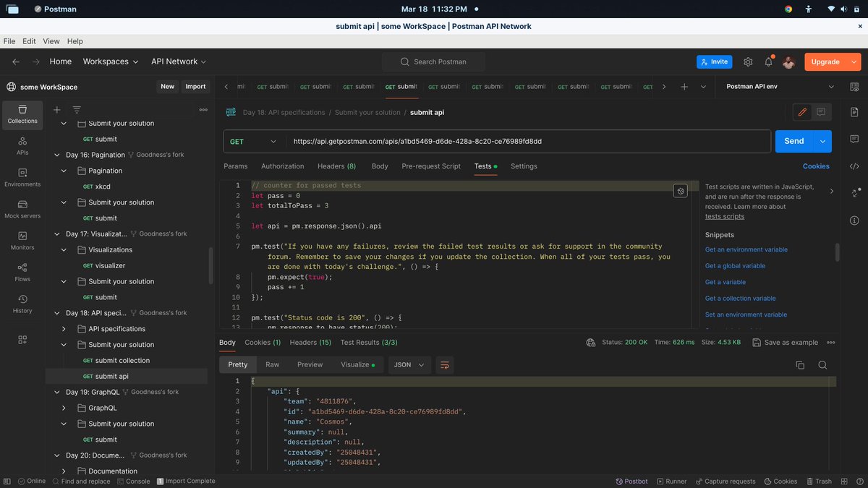Open the documentation icon in right sidebar
This screenshot has height=488, width=868.
click(x=854, y=112)
